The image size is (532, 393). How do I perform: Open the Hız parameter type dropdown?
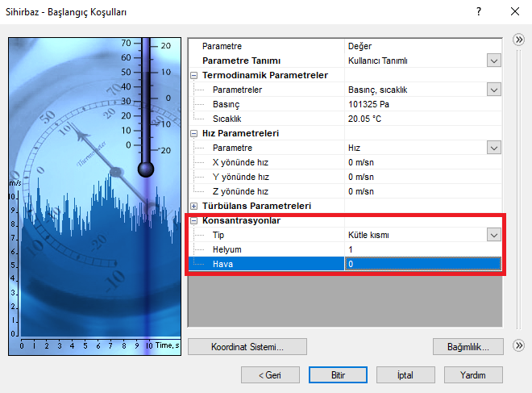tap(493, 148)
